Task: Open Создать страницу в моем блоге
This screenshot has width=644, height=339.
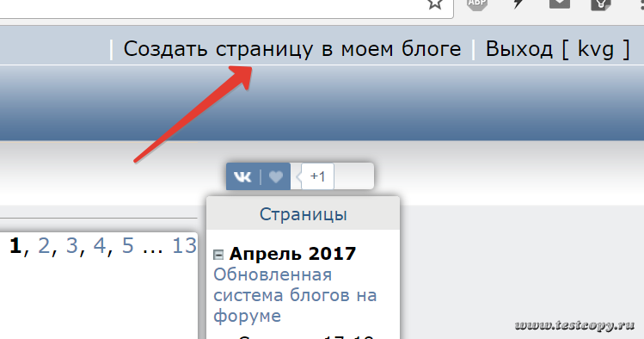Action: 292,49
